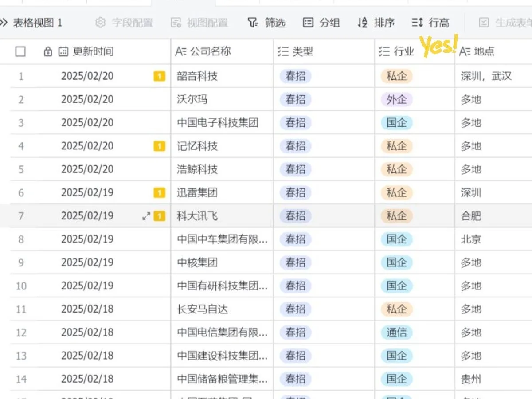Open comment badge on 韶音科技 row
532x399 pixels.
pos(159,76)
